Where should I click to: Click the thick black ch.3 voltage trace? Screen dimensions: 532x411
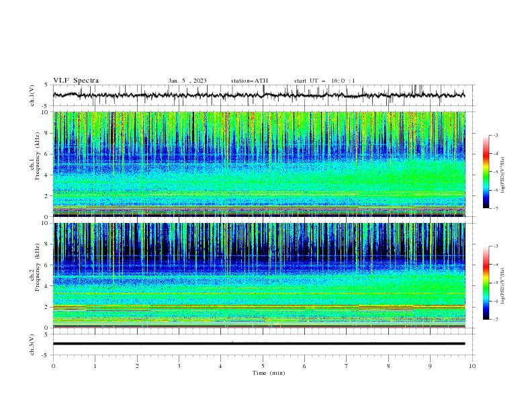point(259,344)
